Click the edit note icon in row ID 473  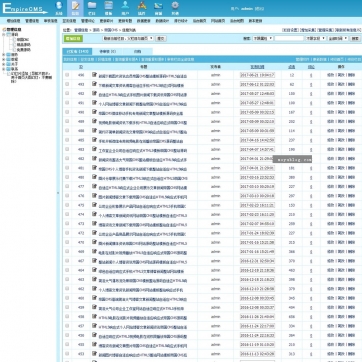coord(95,223)
